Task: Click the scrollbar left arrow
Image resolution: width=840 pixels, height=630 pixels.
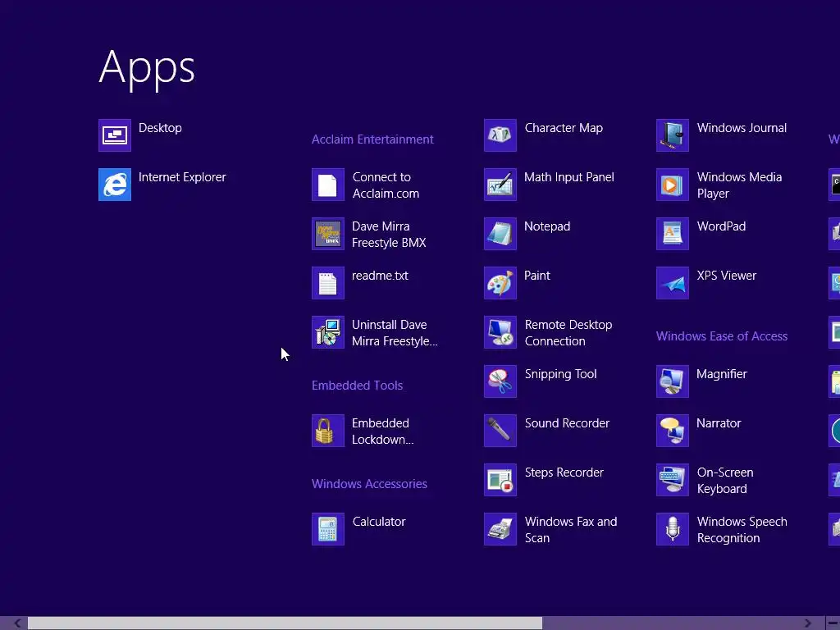Action: click(18, 623)
